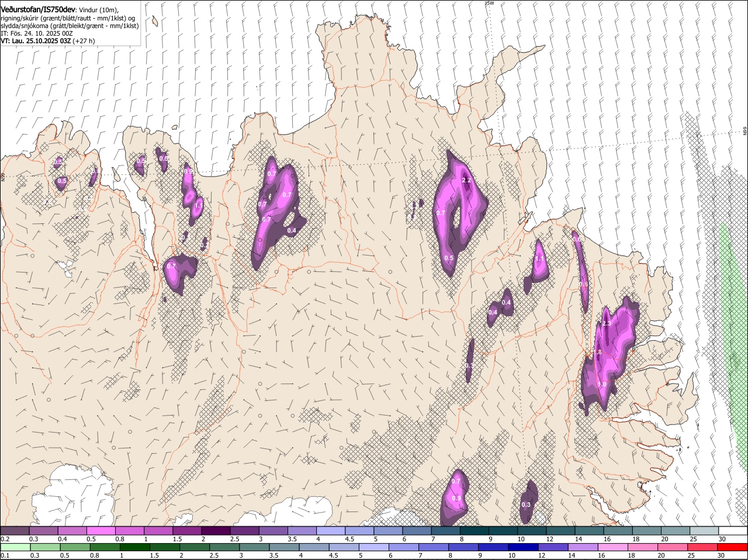This screenshot has width=748, height=560.
Task: Pick lower rain legend swatch between 0.1 and 0.3
Action: [15, 547]
